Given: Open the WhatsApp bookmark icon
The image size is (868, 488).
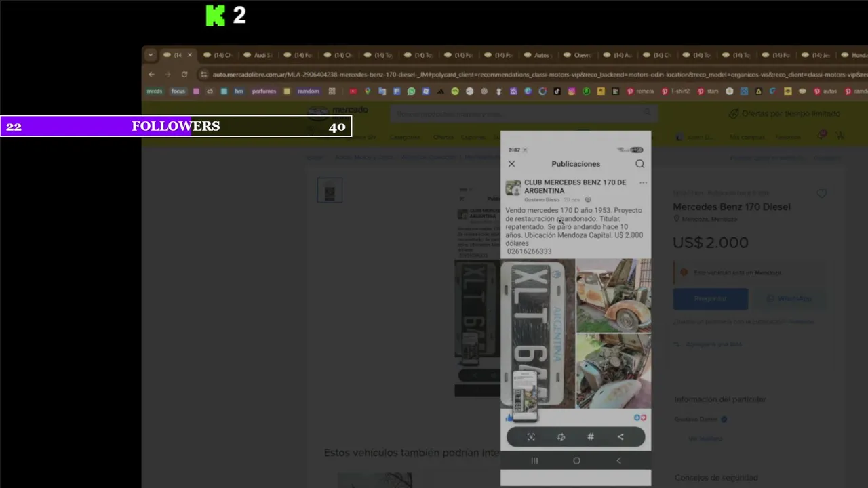Looking at the screenshot, I should pyautogui.click(x=411, y=91).
